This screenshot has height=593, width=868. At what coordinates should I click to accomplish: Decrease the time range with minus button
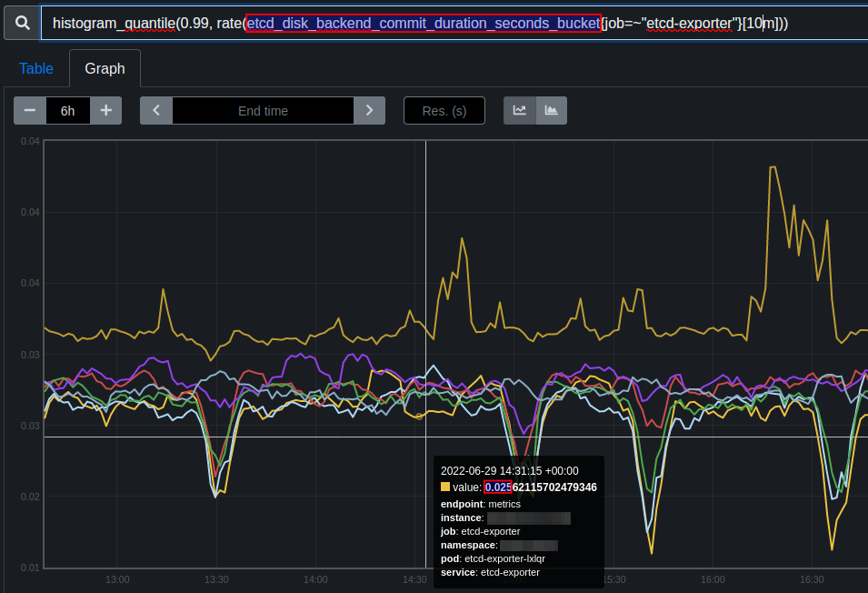[x=30, y=111]
